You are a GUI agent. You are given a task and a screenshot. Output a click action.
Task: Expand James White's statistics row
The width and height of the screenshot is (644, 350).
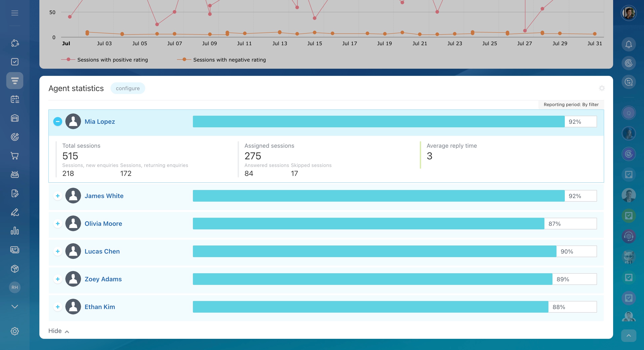(58, 196)
